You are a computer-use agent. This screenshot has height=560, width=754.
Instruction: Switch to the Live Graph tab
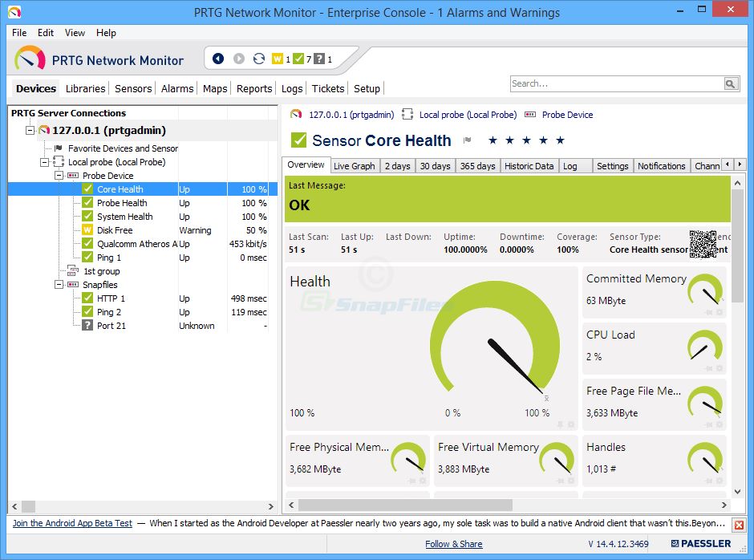(354, 166)
